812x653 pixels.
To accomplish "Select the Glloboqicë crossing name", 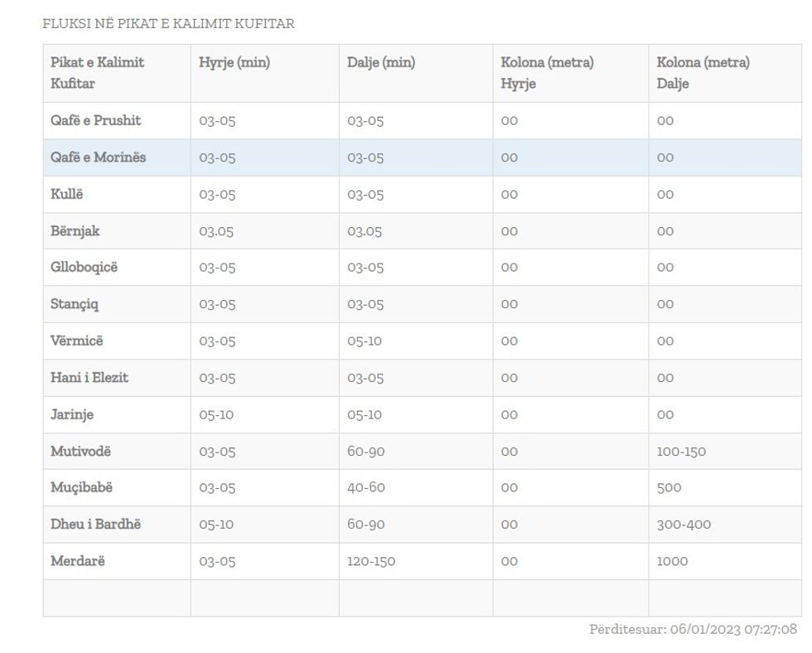I will pos(85,268).
